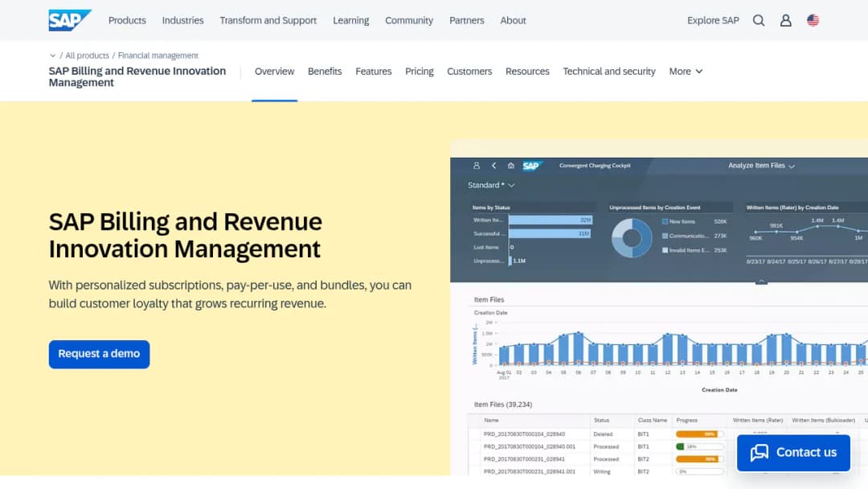Open Standard view dropdown in dashboard
868x489 pixels.
pos(491,185)
